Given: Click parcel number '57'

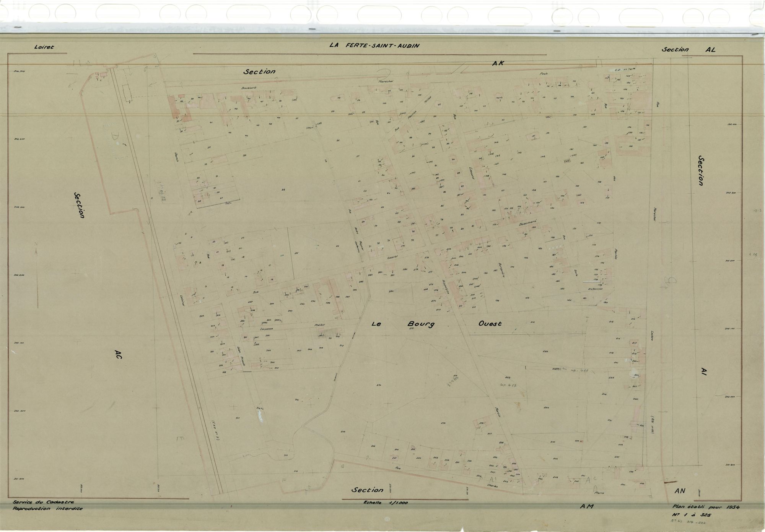Looking at the screenshot, I should tap(358, 156).
